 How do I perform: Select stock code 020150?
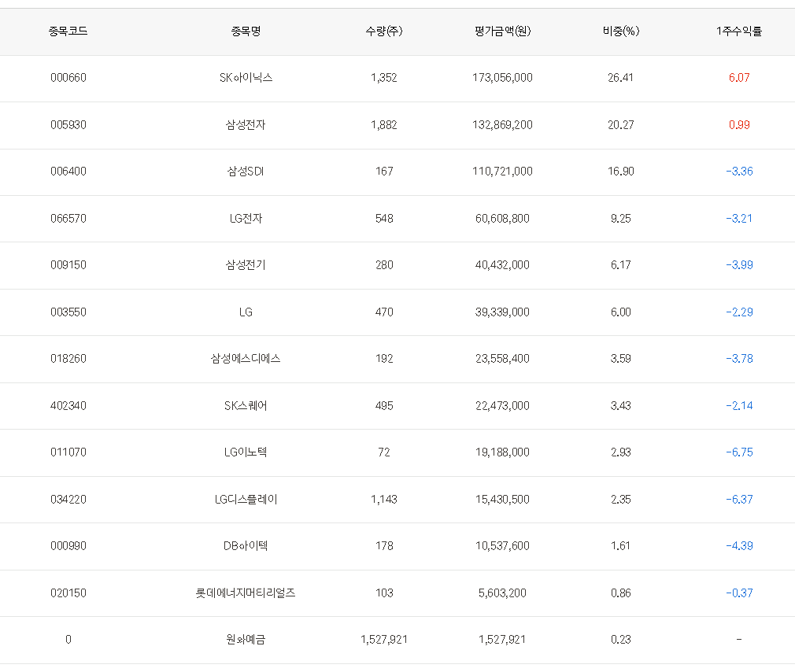click(68, 593)
